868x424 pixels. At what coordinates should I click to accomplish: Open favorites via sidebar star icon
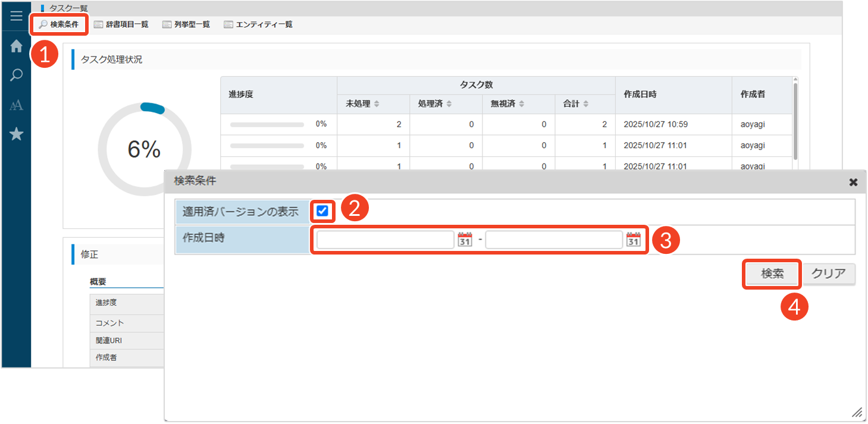pyautogui.click(x=16, y=134)
